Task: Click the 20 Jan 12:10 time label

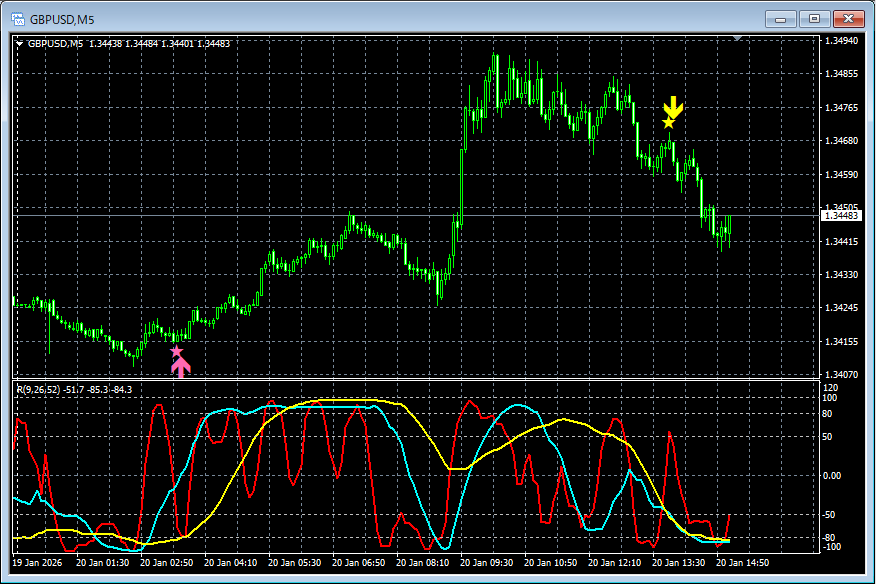Action: tap(615, 563)
